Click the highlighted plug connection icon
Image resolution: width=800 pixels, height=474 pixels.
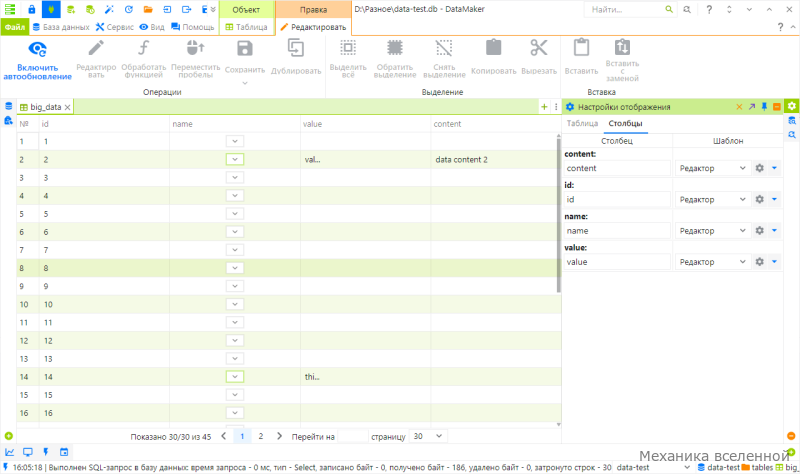click(x=51, y=9)
